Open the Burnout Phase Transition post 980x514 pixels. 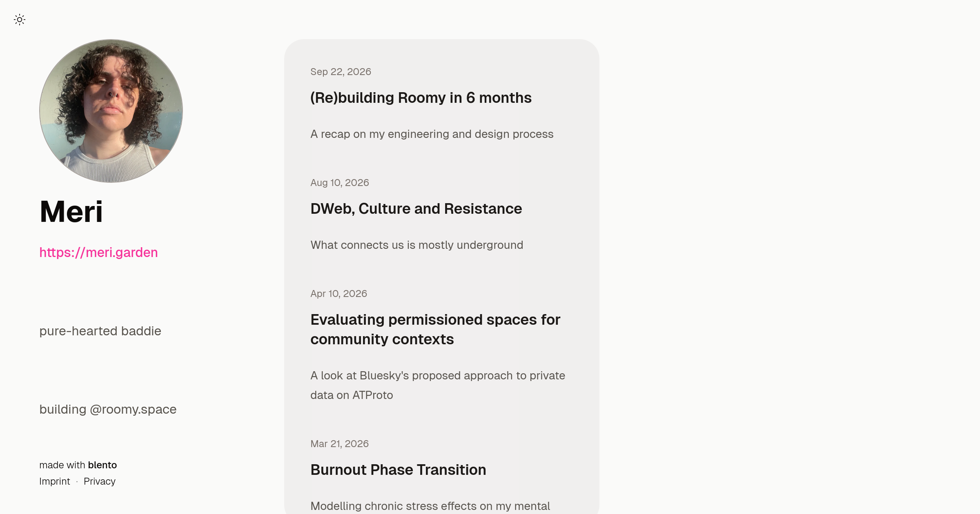398,470
